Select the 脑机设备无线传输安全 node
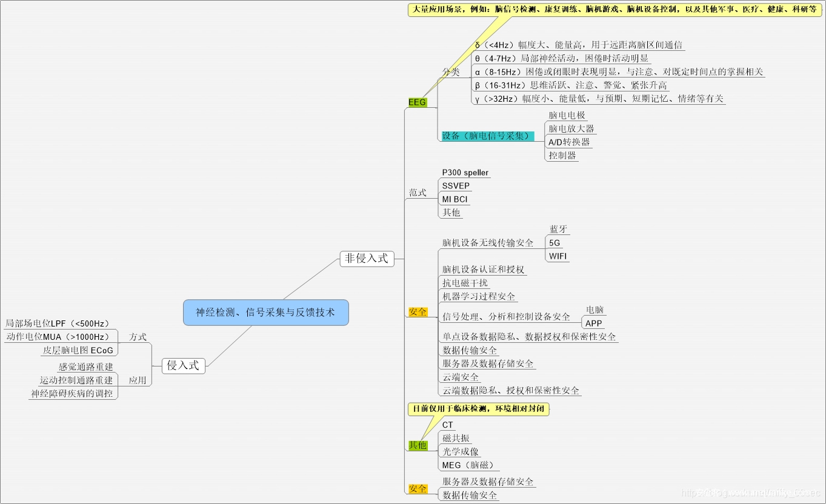826x504 pixels. point(488,243)
